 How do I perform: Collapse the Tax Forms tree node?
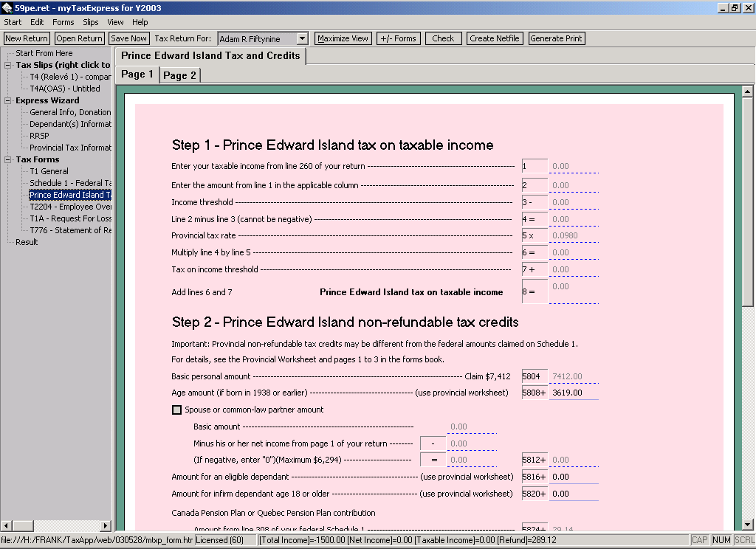(x=9, y=159)
